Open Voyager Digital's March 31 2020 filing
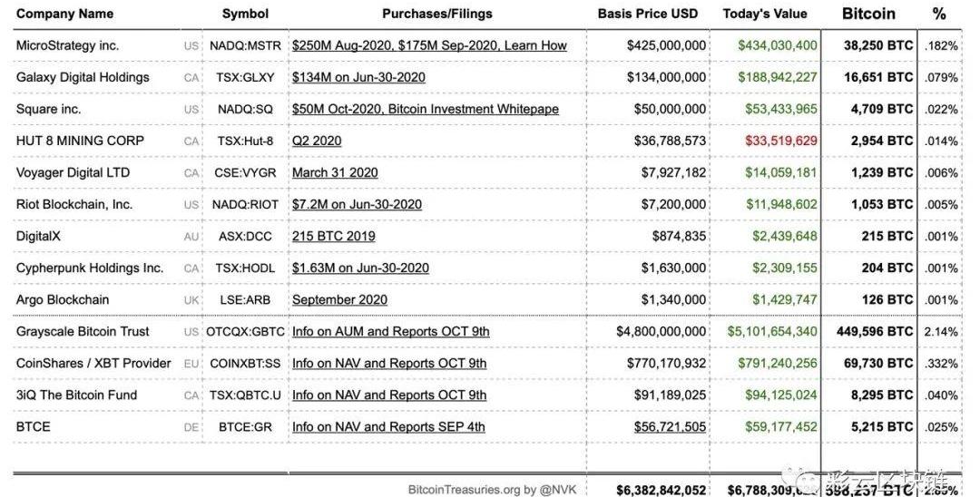The height and width of the screenshot is (497, 980). 335,172
